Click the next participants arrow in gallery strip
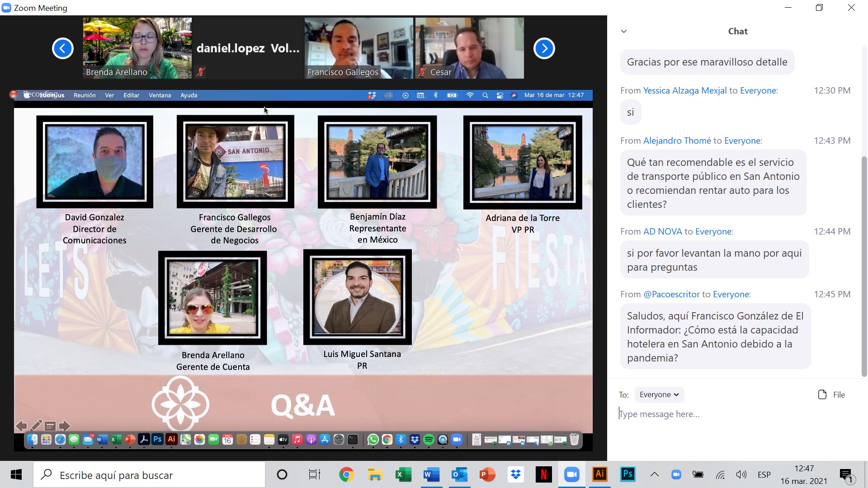The image size is (868, 488). tap(544, 48)
